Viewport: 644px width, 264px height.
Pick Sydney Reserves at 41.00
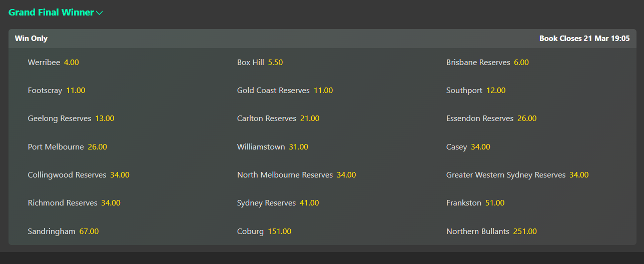[278, 203]
